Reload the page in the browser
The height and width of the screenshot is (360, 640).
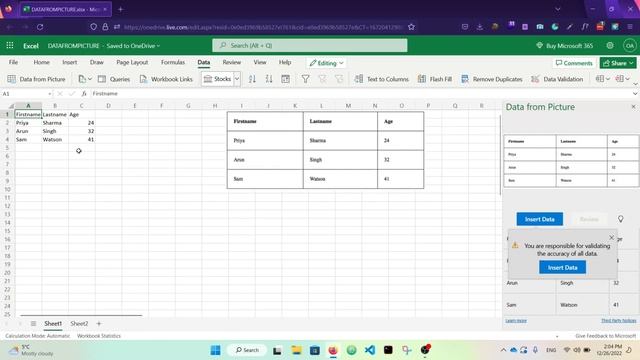point(40,27)
